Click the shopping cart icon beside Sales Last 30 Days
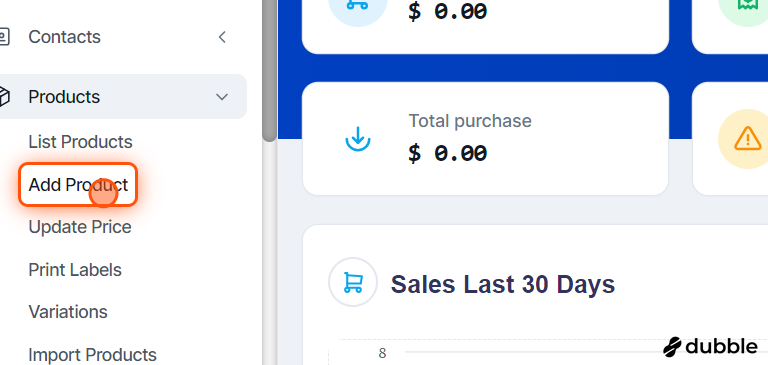 [353, 282]
